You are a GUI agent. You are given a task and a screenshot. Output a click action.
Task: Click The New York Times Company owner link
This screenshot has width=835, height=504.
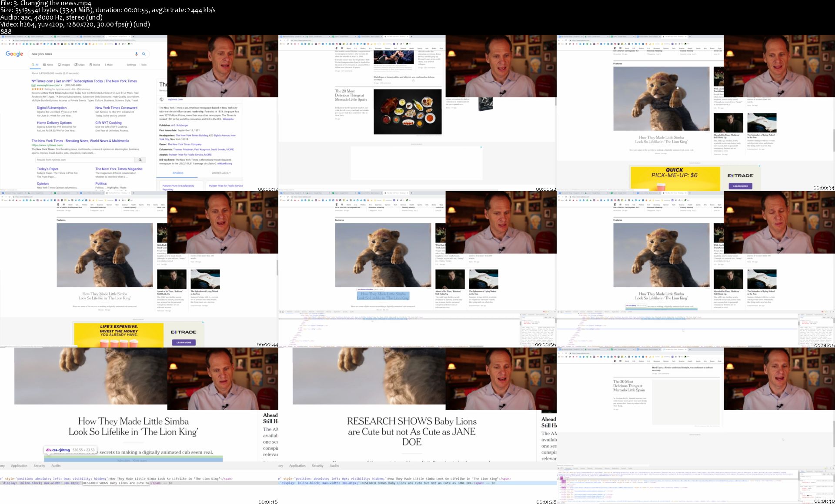(x=185, y=144)
